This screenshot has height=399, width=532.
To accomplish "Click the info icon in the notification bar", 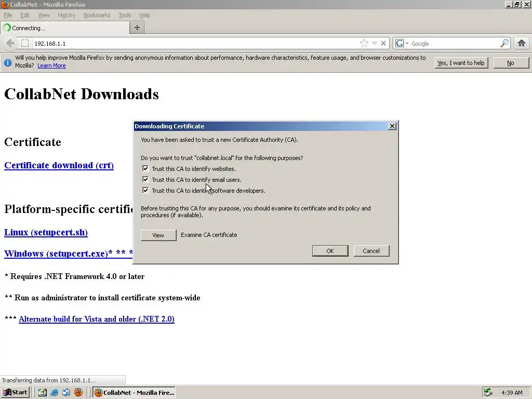I will click(x=7, y=62).
